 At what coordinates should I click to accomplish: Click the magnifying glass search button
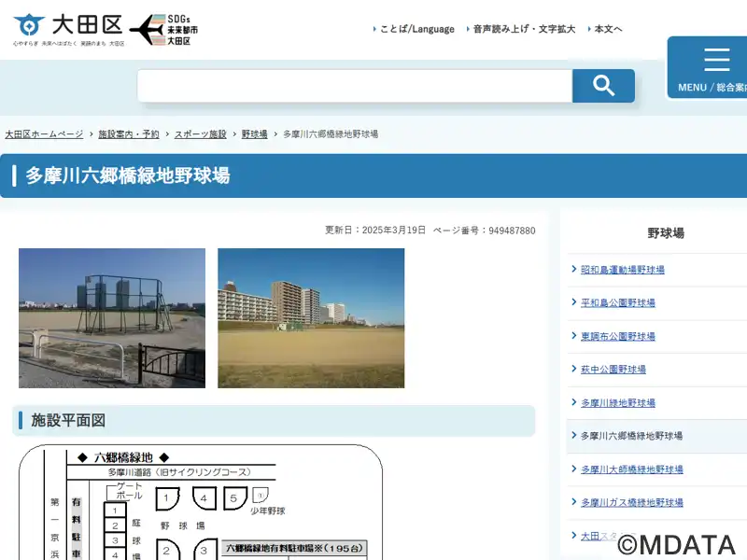pos(603,86)
